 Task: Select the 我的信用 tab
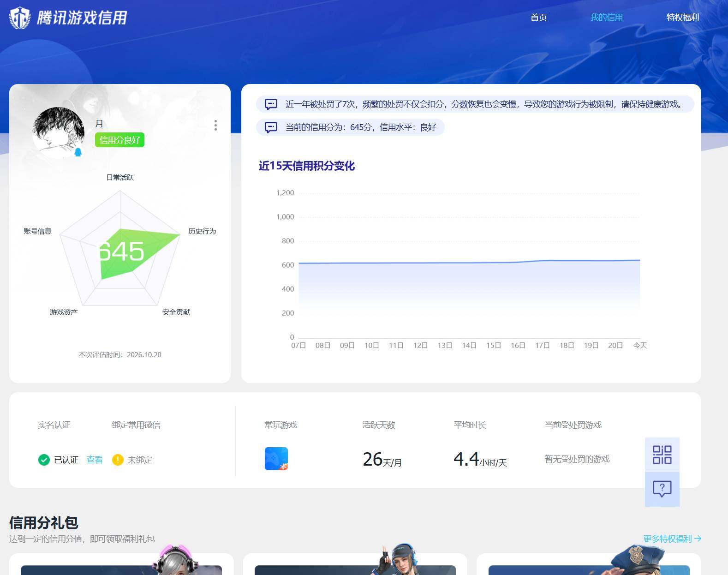pos(606,18)
